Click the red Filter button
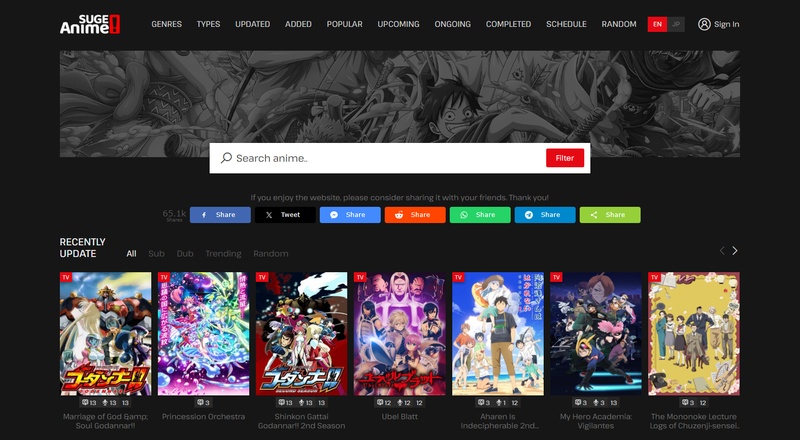 (x=565, y=158)
